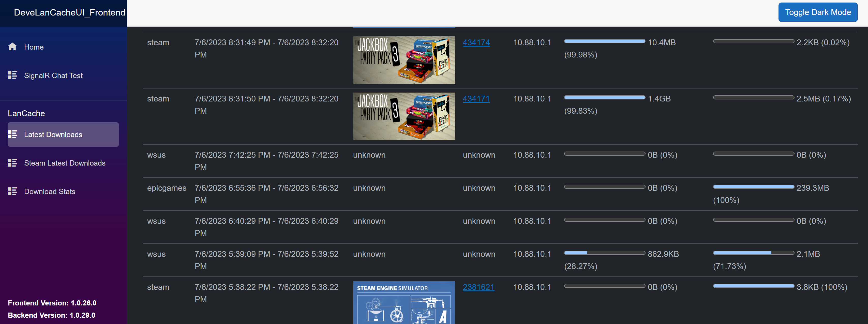Click cache hit bar showing 862.9KB
Viewport: 868px width, 324px height.
click(x=605, y=253)
